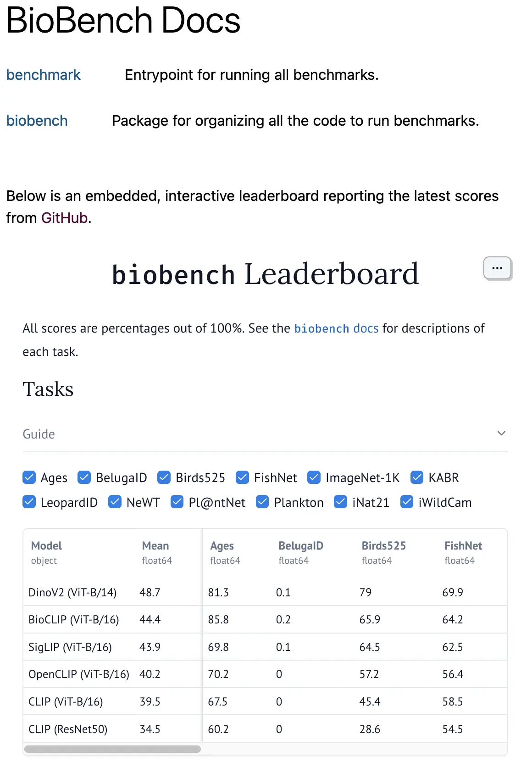Disable the iWildCam checkbox
Screen dimensions: 532x767
407,502
